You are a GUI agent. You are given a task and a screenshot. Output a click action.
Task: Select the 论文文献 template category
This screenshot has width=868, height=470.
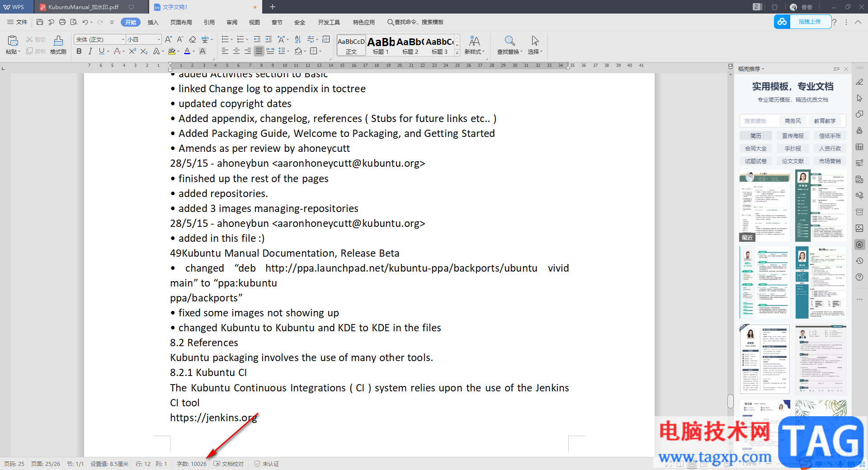tap(793, 161)
